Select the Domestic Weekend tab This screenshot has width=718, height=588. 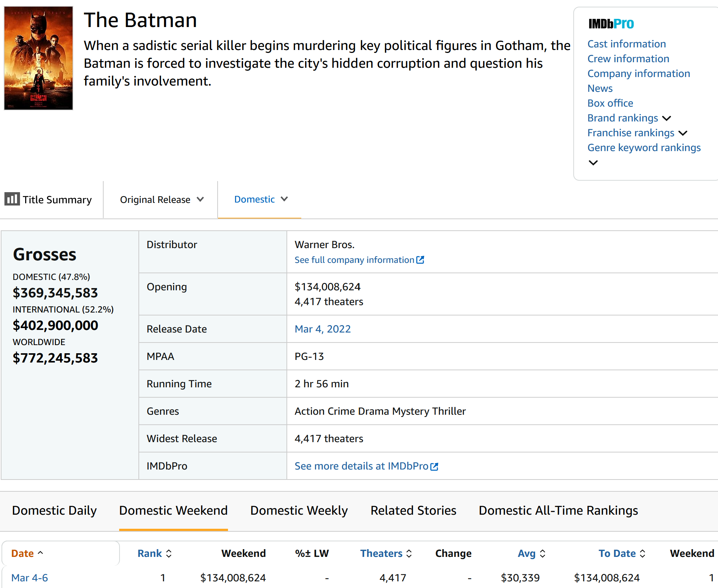click(x=173, y=511)
